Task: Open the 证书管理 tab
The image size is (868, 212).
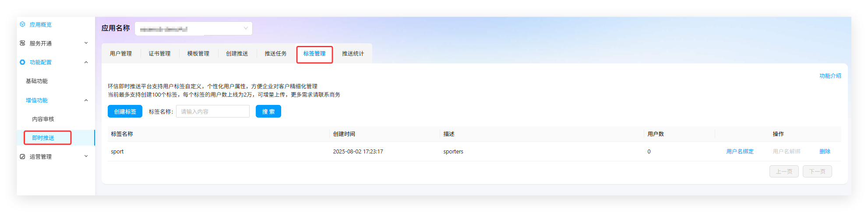Action: 159,54
